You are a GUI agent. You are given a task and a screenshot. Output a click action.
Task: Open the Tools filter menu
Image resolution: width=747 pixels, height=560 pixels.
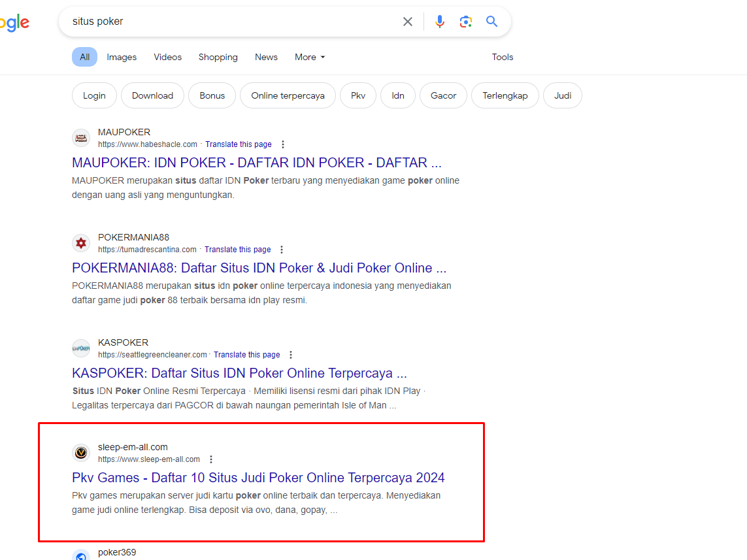coord(502,57)
